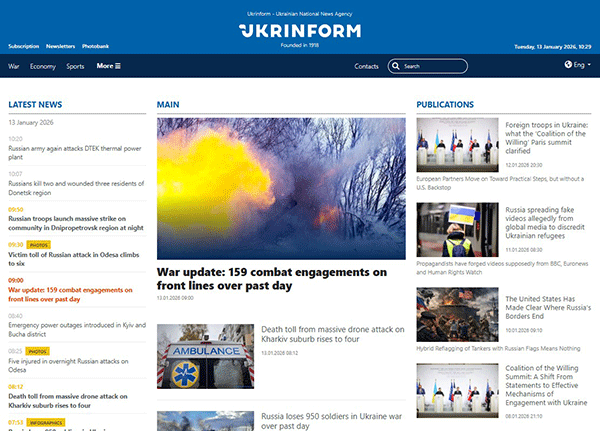The image size is (600, 431).
Task: Open sidebar 'Death toll from massive drone attack' link
Action: coord(68,401)
